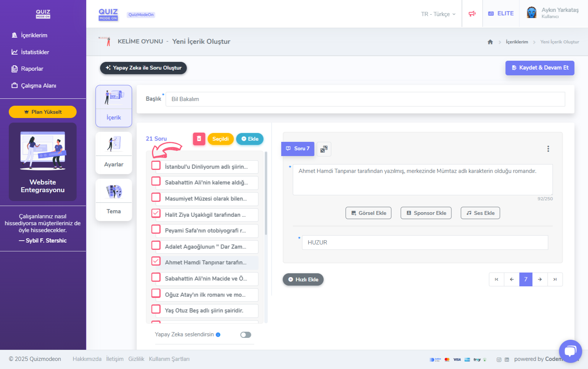Click info icon next to Yapay Zeka seslendirsin
Screen dimensions: 588x369
pos(218,335)
